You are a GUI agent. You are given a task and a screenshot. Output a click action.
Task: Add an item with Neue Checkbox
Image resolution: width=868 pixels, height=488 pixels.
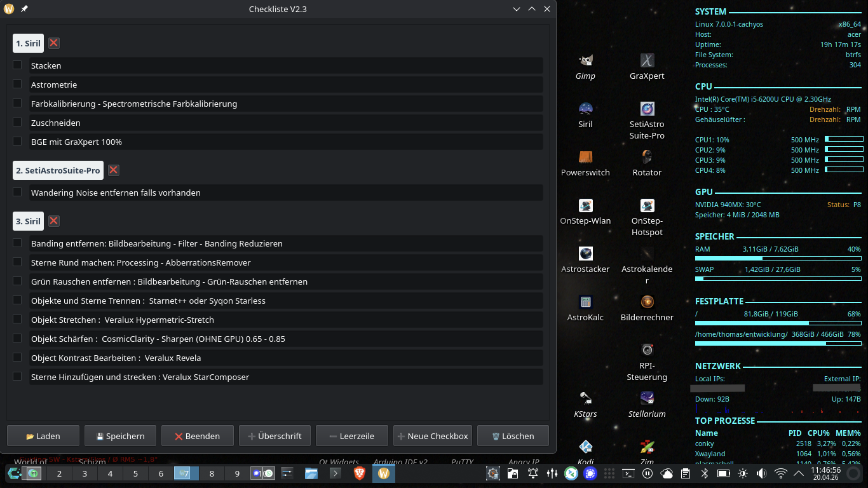(x=433, y=436)
